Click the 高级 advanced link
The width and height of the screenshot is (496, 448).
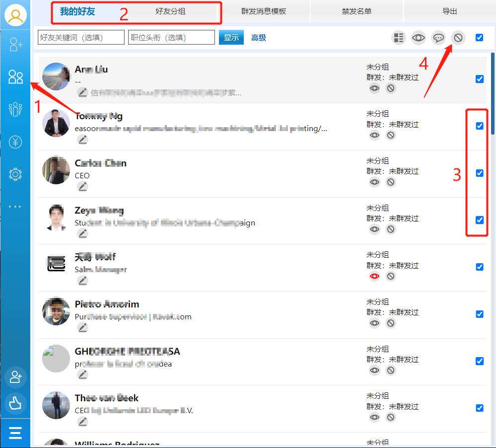pyautogui.click(x=258, y=38)
